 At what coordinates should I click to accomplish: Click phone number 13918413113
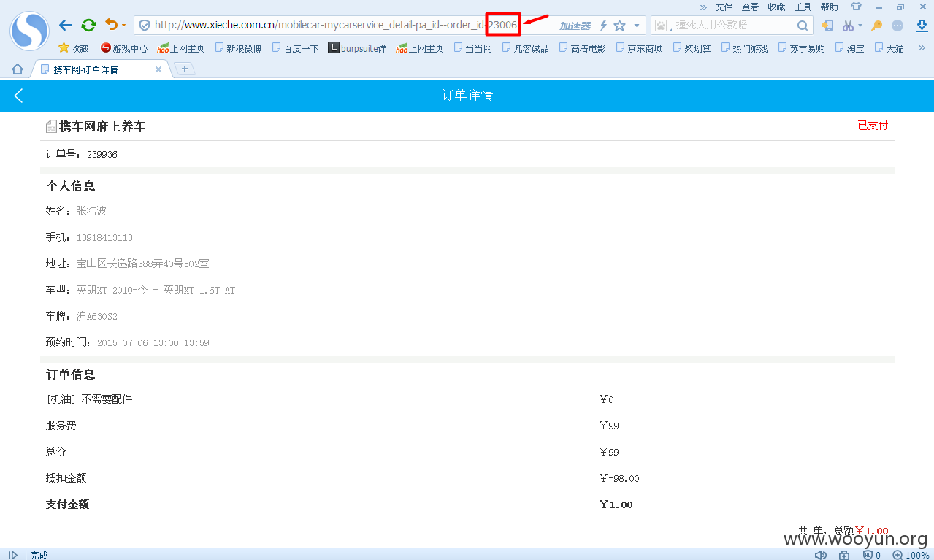(104, 238)
